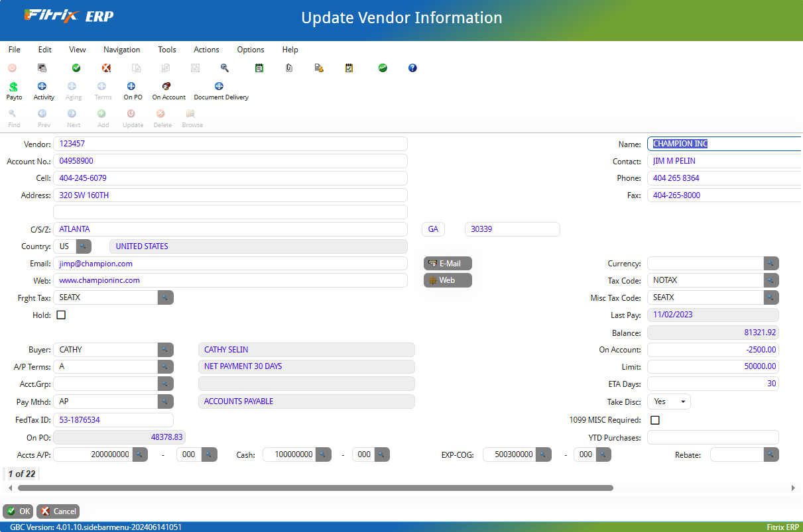Screen dimensions: 803x532
Task: Click the Email field with jimp@champion.com
Action: pyautogui.click(x=230, y=264)
